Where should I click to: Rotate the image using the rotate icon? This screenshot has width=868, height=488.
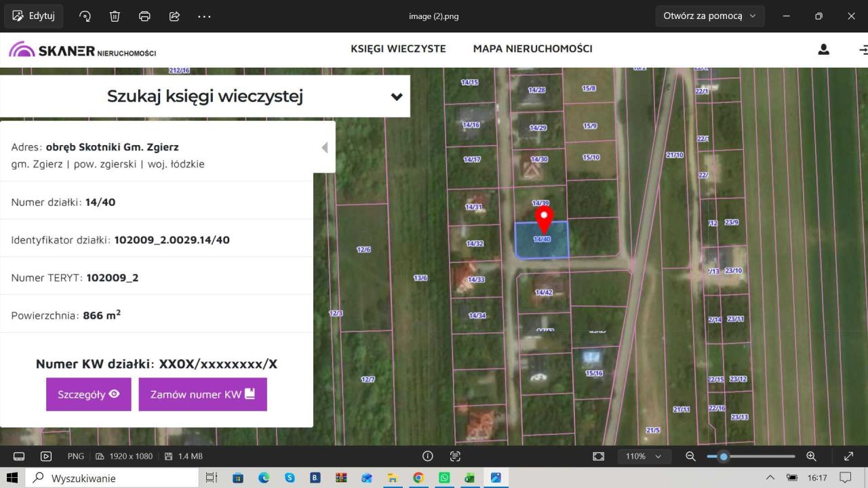(x=85, y=16)
